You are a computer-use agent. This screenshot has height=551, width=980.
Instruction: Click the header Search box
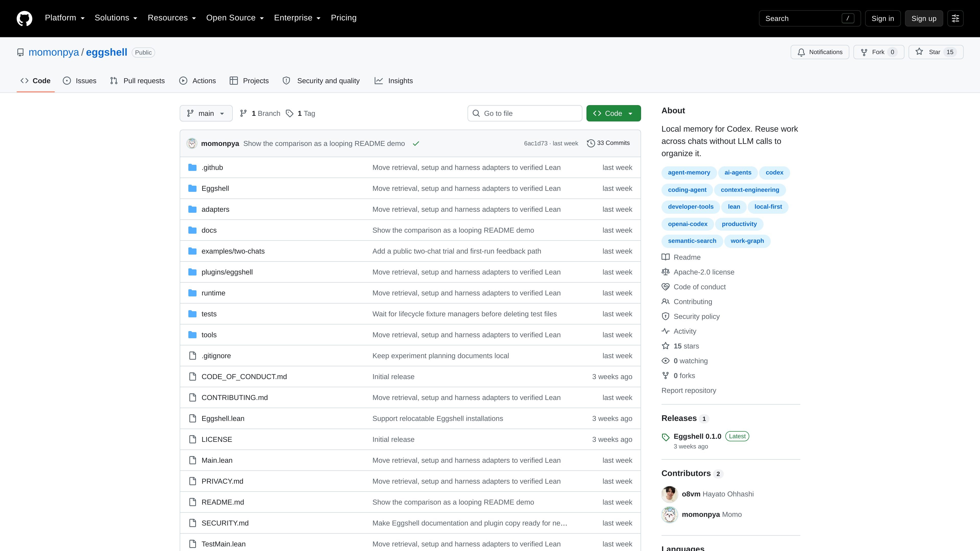coord(810,18)
